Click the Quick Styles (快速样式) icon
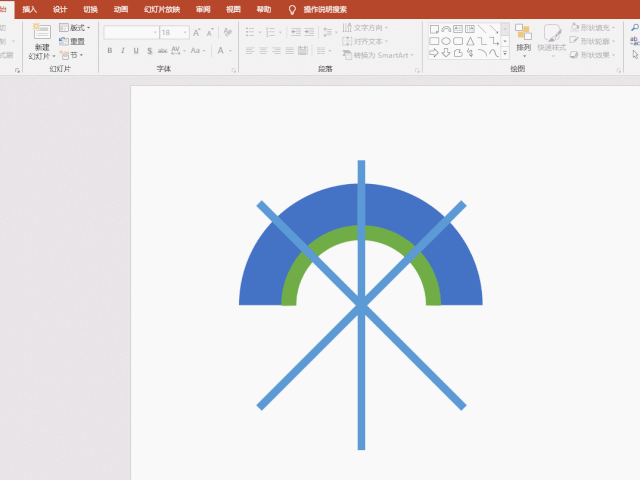The width and height of the screenshot is (640, 480). pyautogui.click(x=551, y=36)
